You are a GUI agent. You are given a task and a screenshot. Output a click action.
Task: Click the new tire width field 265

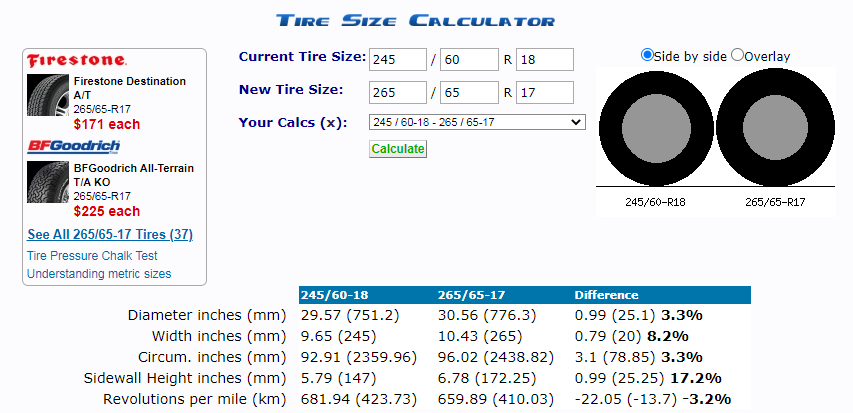pos(397,93)
